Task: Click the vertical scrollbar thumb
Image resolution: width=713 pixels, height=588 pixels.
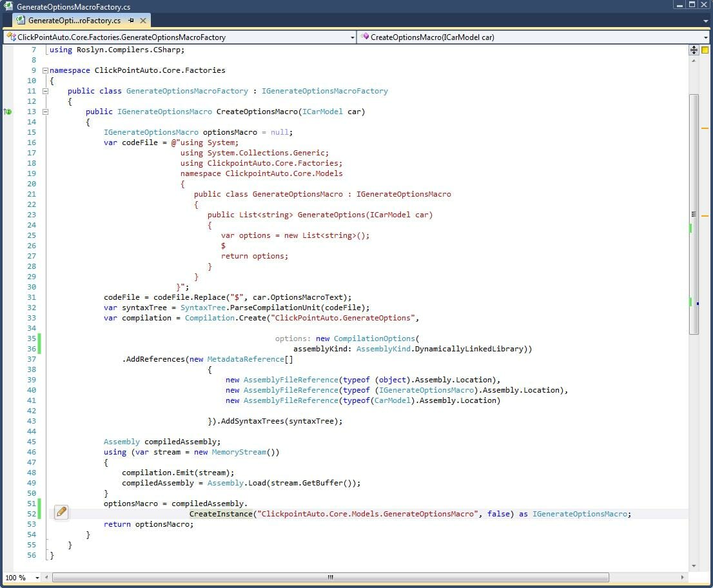Action: tap(694, 214)
